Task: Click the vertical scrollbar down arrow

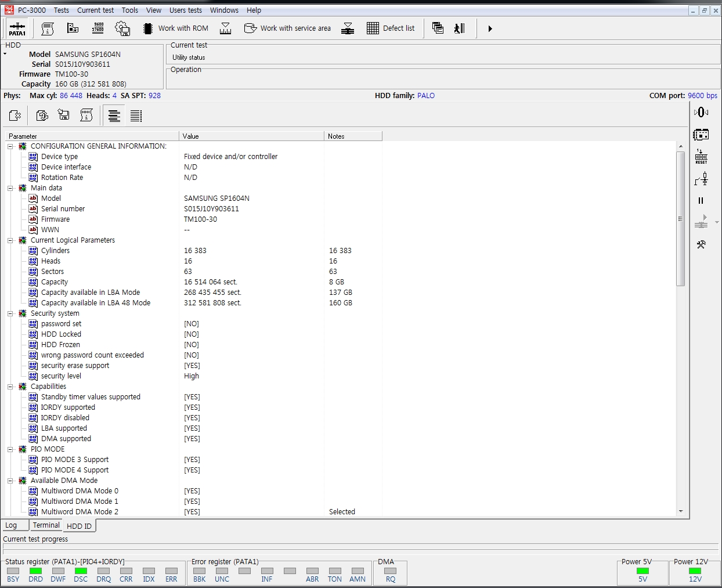Action: [x=681, y=512]
